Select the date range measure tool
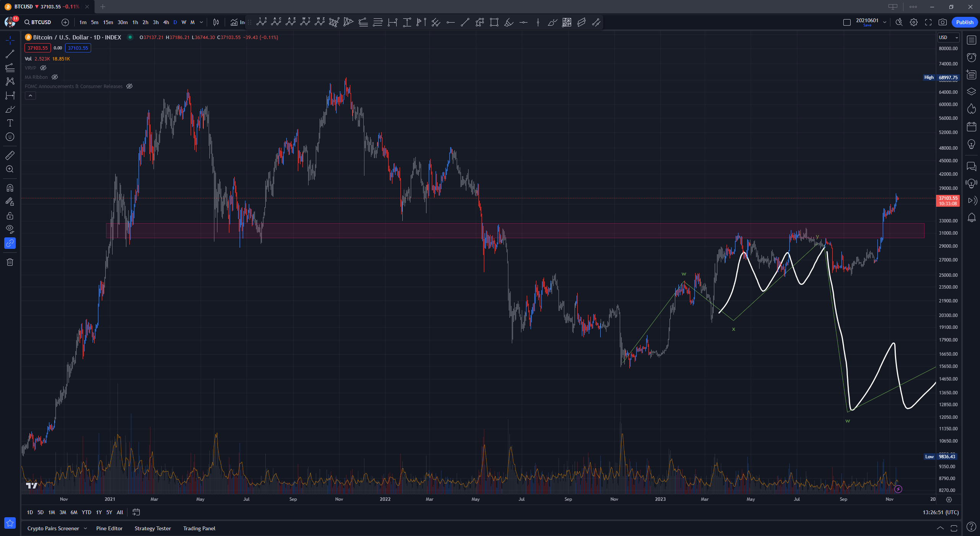 (392, 22)
